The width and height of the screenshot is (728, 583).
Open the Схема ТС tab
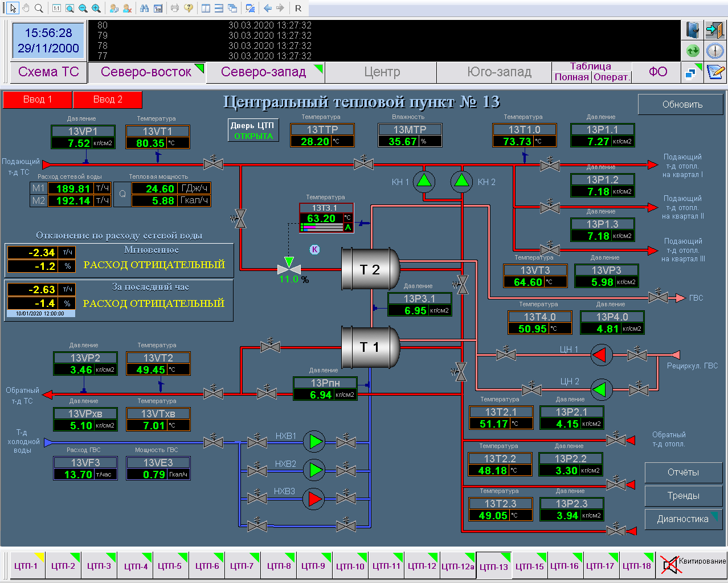(48, 72)
